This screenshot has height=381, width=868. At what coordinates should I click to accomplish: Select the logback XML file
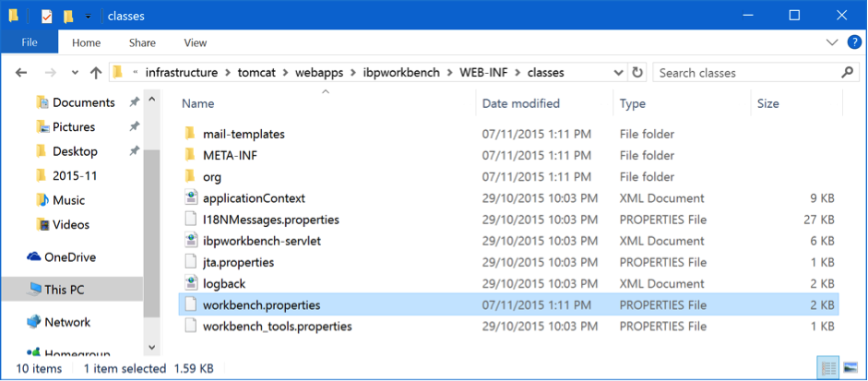pos(224,283)
